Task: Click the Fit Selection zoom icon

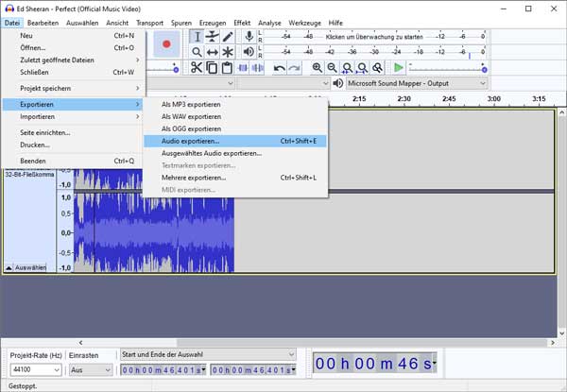Action: tap(347, 68)
